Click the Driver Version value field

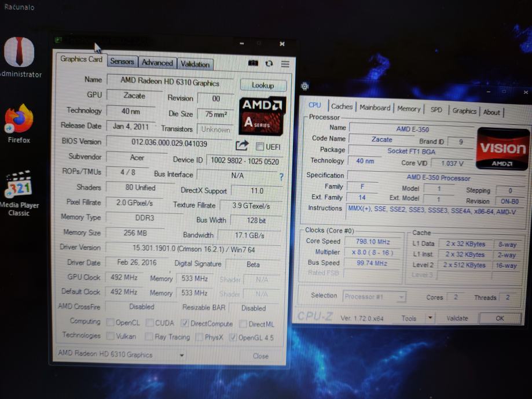coord(194,249)
